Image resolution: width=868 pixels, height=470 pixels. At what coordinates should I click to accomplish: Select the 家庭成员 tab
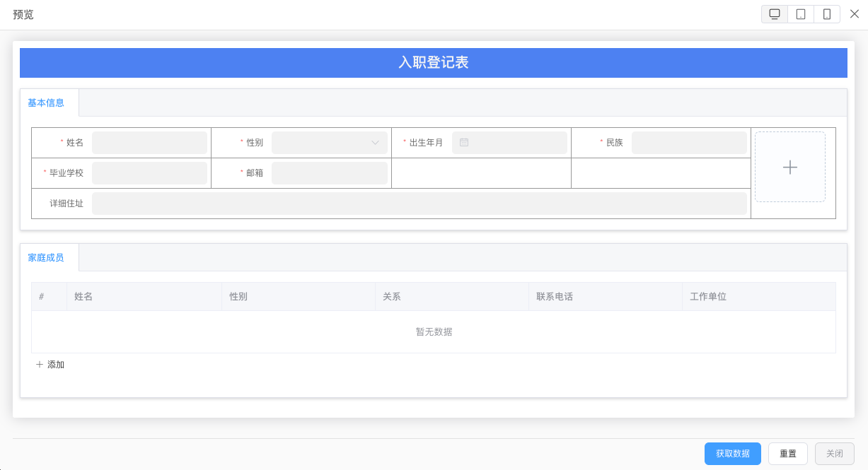[x=47, y=257]
